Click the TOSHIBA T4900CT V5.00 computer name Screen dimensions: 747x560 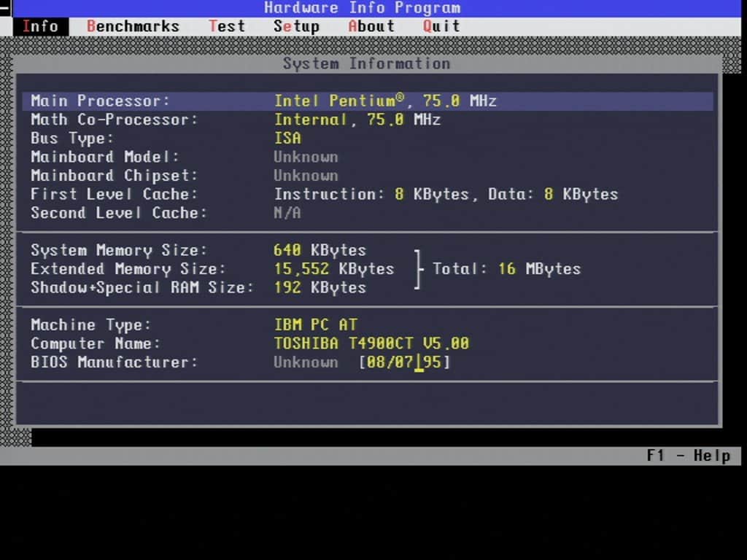pyautogui.click(x=371, y=343)
